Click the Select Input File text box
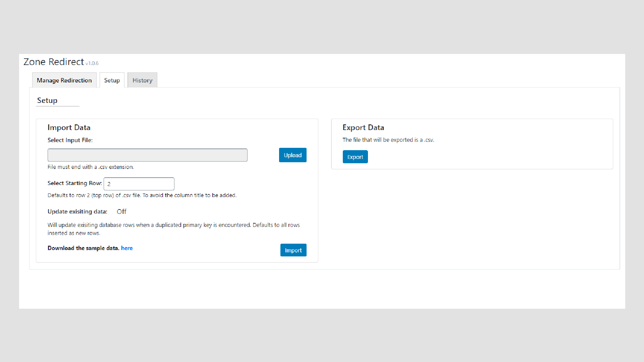Image resolution: width=644 pixels, height=362 pixels. click(x=147, y=155)
